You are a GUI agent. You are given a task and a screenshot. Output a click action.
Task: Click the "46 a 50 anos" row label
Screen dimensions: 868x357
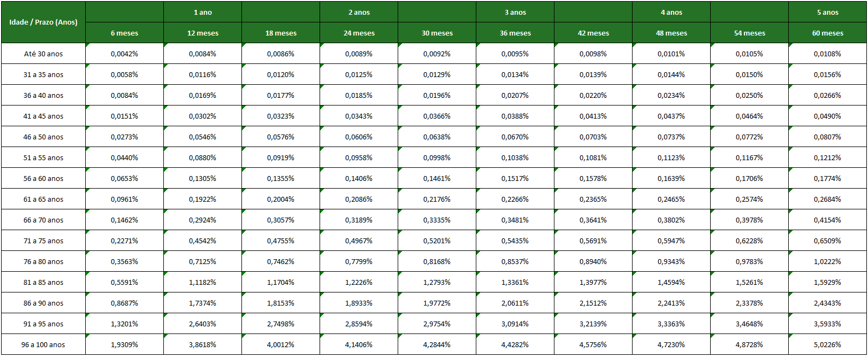tap(43, 137)
